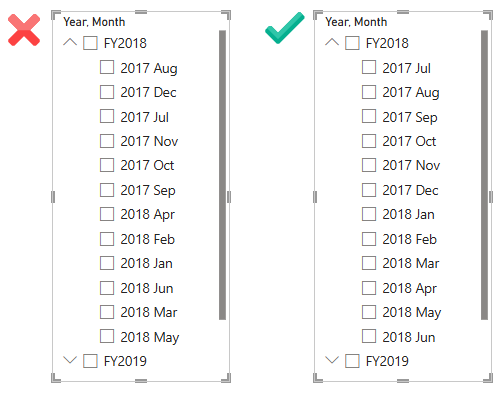Screen dimensions: 504x397
Task: Select 2018 Jun checkbox in right slicer
Action: (x=369, y=336)
